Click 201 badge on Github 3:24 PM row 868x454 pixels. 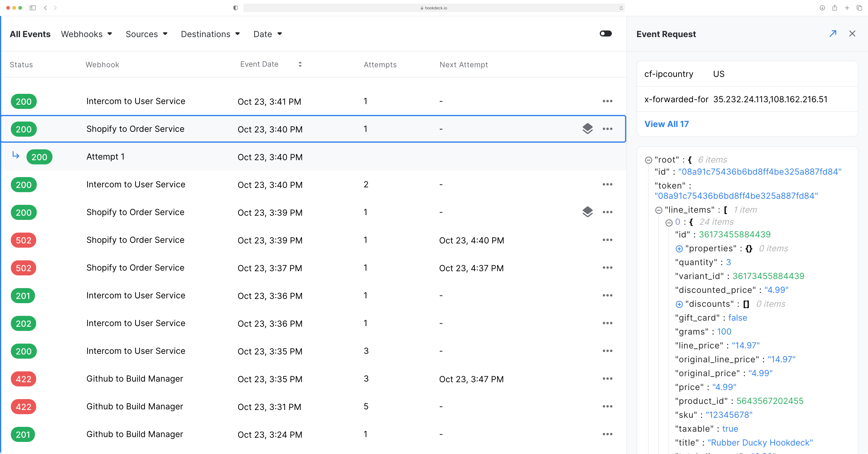pos(23,434)
